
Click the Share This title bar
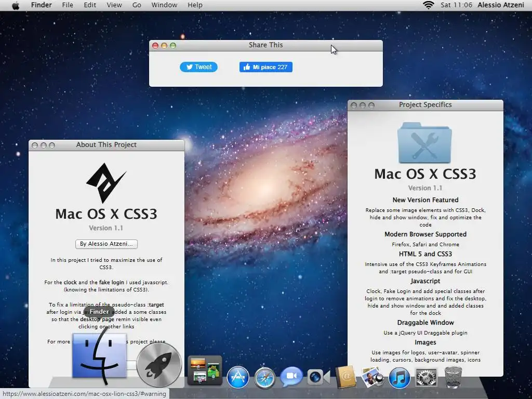(x=266, y=46)
